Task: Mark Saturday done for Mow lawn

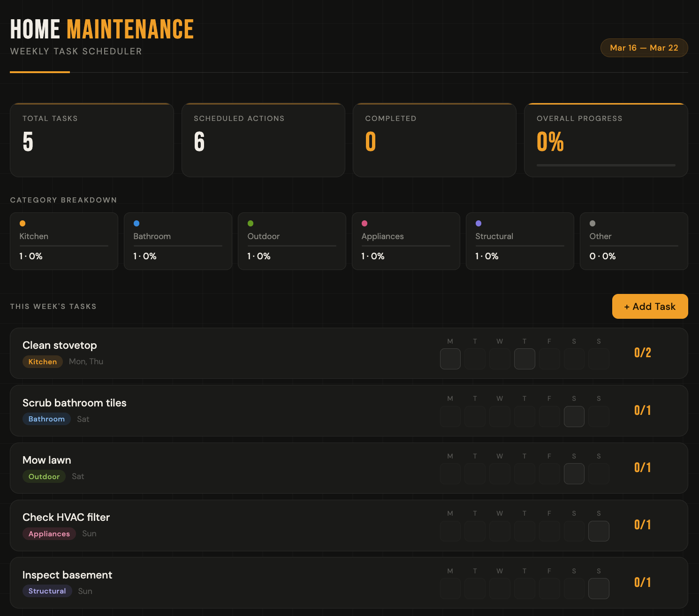Action: pos(574,474)
